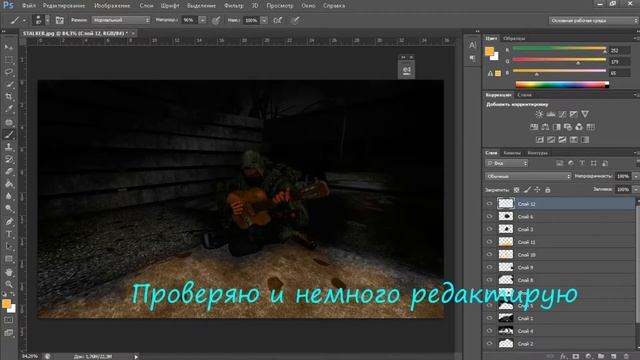Create a new group folder
The image size is (640, 360).
pyautogui.click(x=601, y=356)
